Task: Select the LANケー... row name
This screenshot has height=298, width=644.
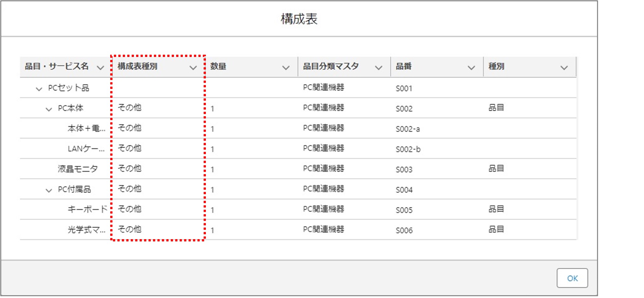Action: coord(86,149)
